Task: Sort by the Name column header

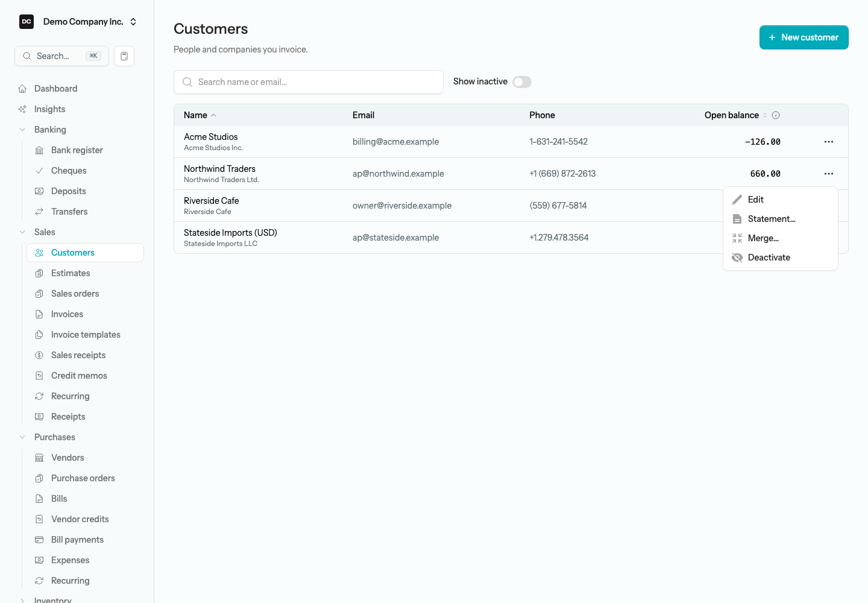Action: tap(200, 115)
